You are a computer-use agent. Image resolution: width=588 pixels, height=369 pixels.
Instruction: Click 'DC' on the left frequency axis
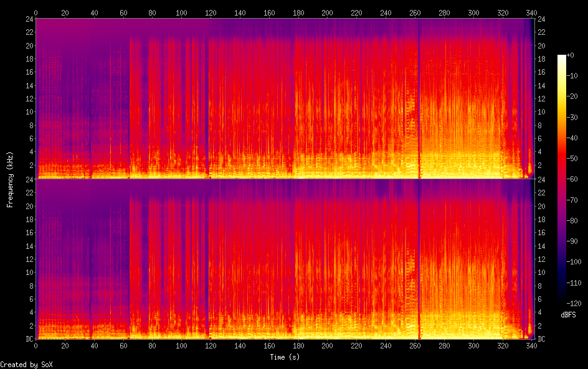pos(30,339)
